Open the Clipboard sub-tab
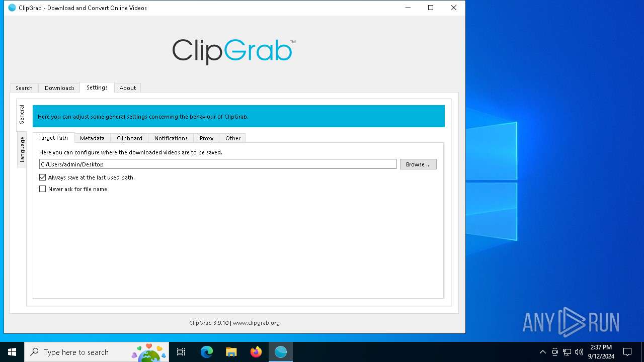The width and height of the screenshot is (644, 362). click(129, 138)
